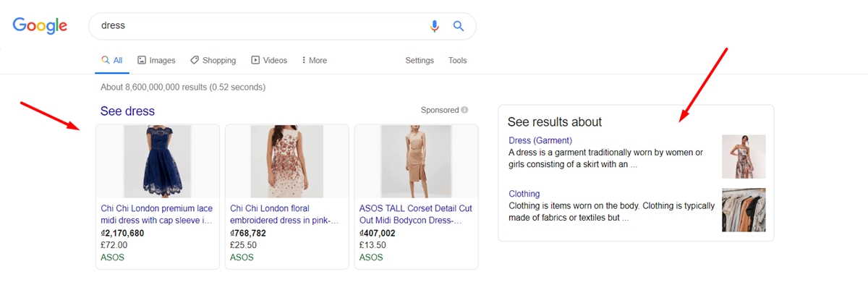Expand the More menu
The image size is (868, 290).
(315, 61)
